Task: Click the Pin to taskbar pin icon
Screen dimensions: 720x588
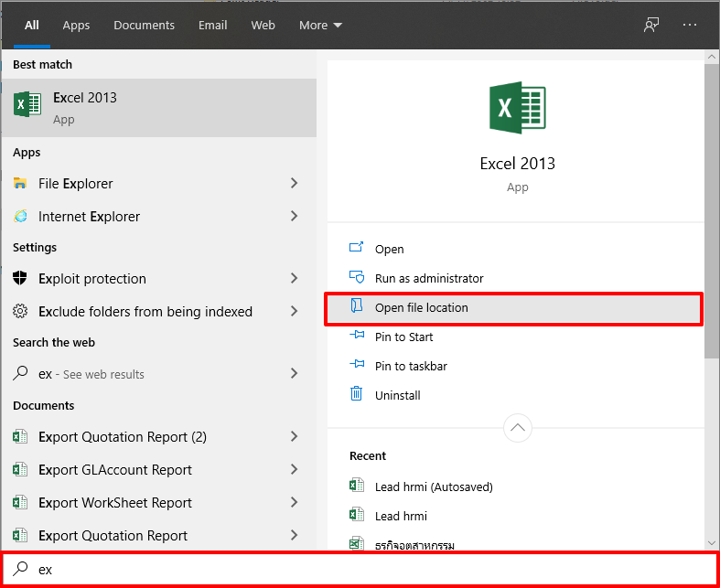Action: click(357, 365)
